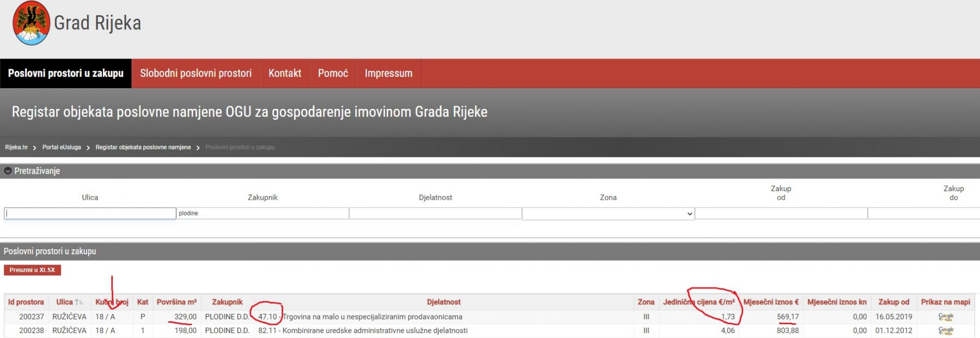The width and height of the screenshot is (980, 338).
Task: Select Poslovni prostori u zakupu tab
Action: [66, 73]
